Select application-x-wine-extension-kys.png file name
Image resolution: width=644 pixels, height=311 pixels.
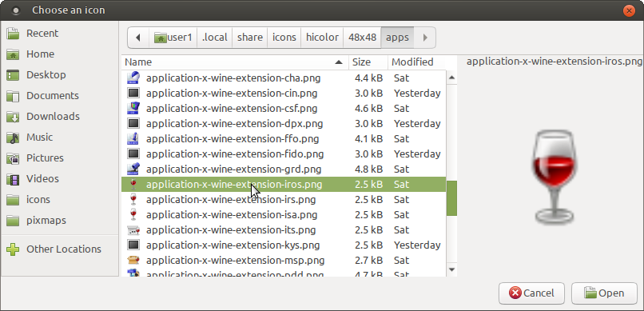coord(233,245)
